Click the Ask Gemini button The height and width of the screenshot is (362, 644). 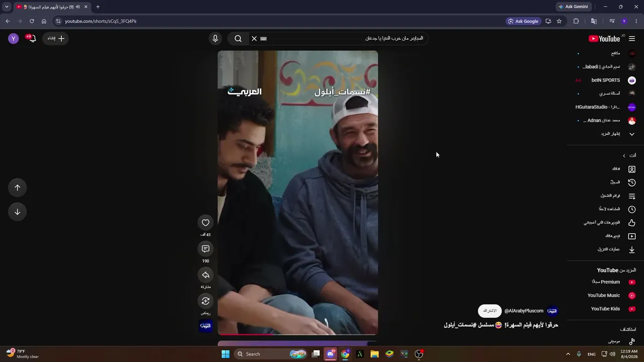(573, 7)
